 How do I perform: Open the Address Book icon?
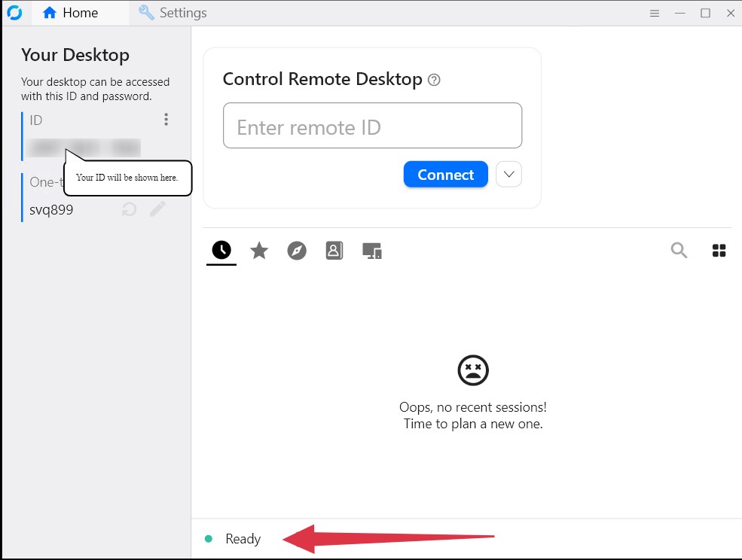[334, 251]
